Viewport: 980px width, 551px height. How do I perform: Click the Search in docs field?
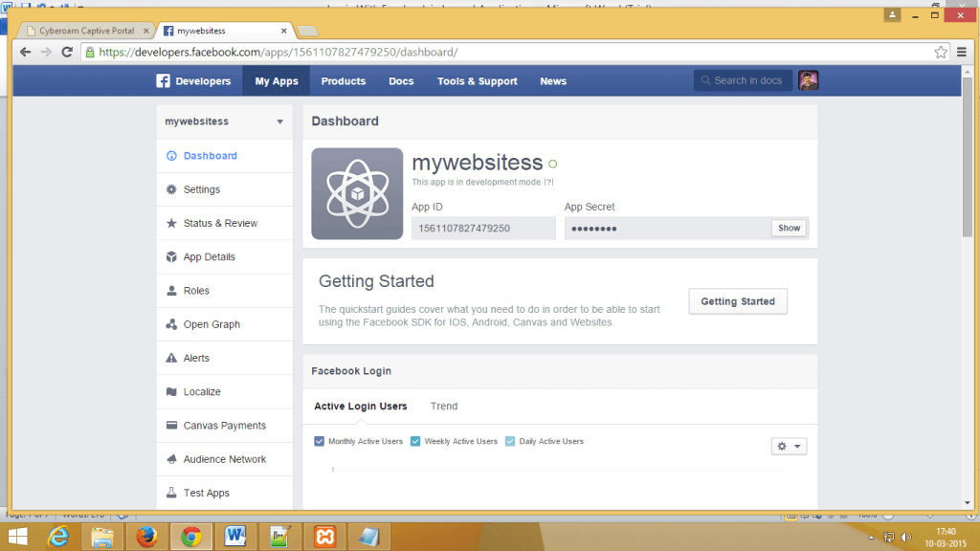tap(743, 80)
